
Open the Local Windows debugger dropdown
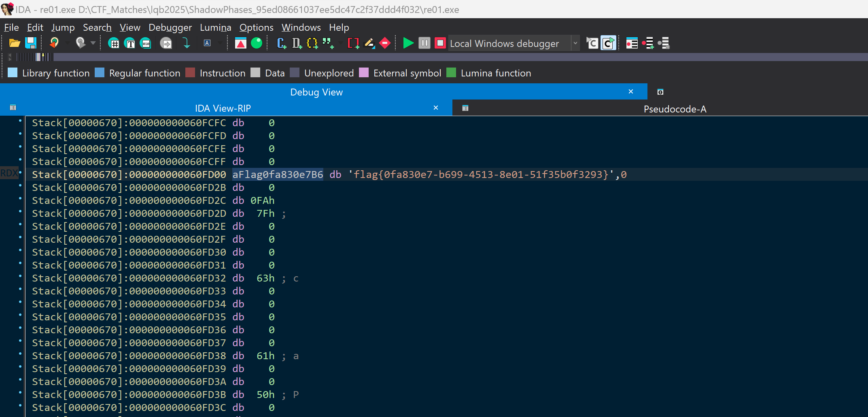click(575, 43)
